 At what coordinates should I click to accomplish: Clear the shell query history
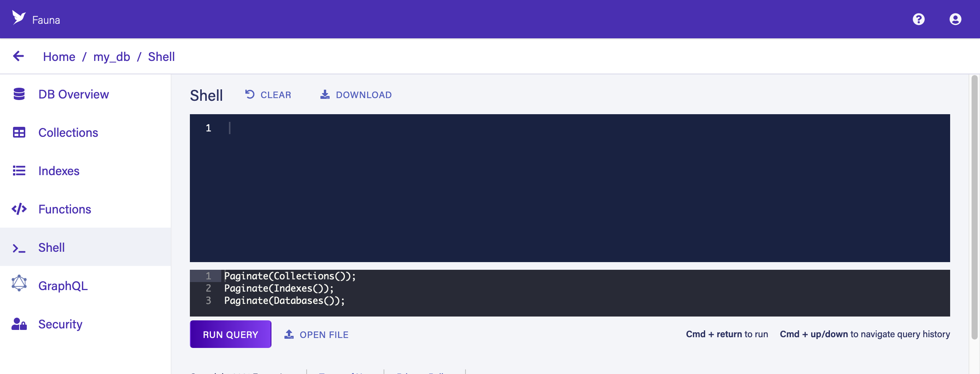pyautogui.click(x=268, y=94)
